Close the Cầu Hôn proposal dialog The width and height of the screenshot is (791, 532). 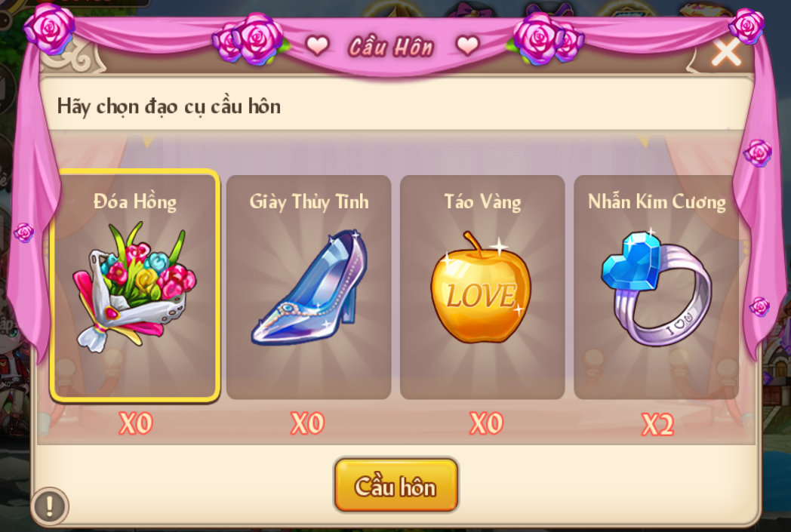[x=726, y=52]
